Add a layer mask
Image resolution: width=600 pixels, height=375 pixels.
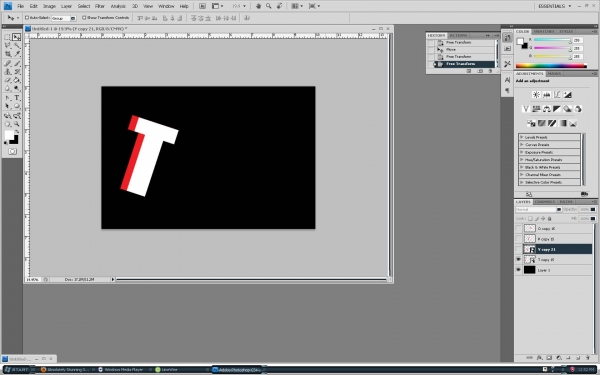(x=549, y=358)
